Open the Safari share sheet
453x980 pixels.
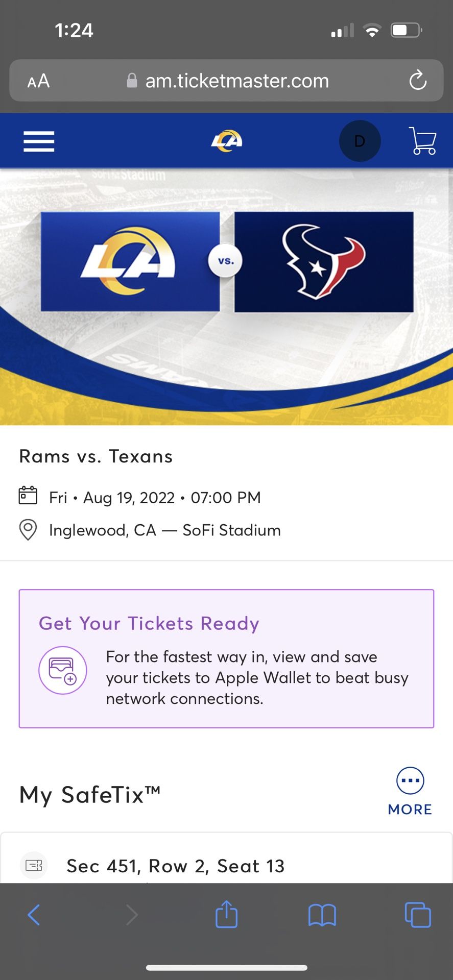tap(226, 914)
